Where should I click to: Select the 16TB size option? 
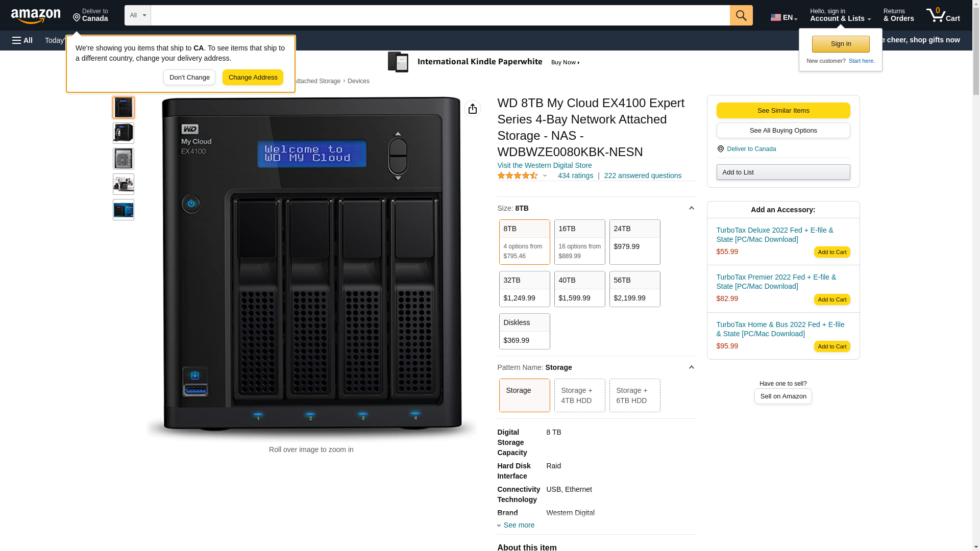pos(579,242)
